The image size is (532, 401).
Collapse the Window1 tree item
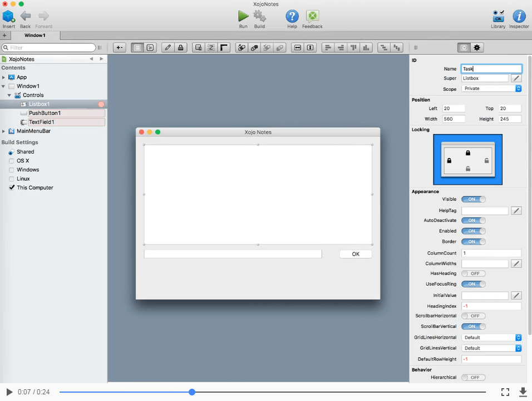[3, 86]
